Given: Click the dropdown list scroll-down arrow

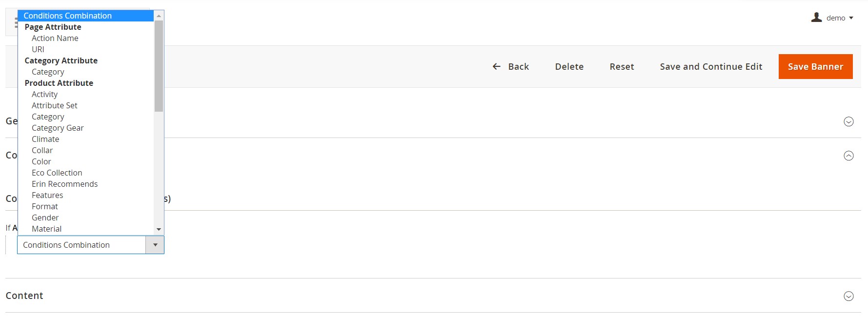Looking at the screenshot, I should tap(159, 229).
